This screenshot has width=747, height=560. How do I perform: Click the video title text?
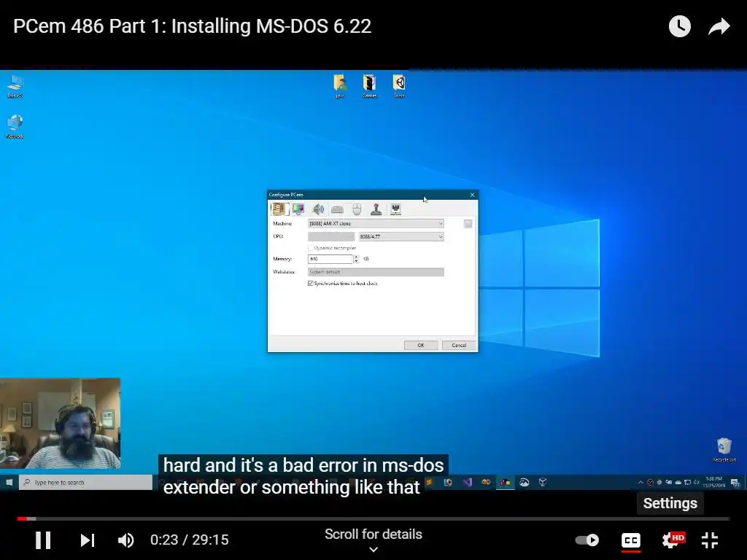[192, 26]
